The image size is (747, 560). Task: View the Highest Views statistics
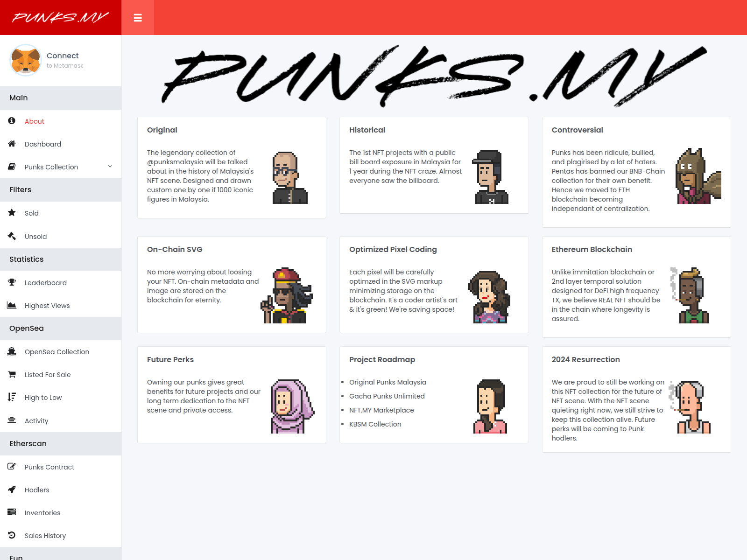coord(61,306)
